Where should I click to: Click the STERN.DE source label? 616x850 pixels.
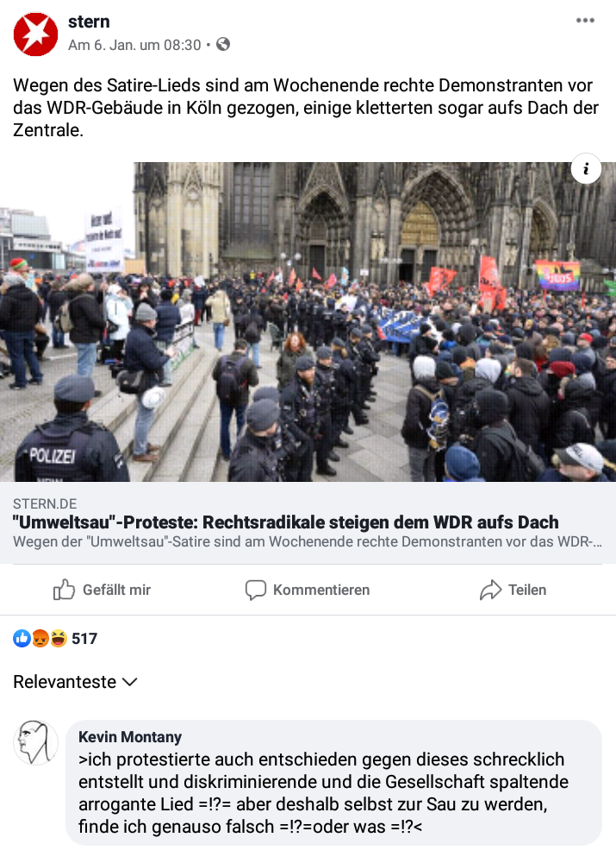coord(45,504)
